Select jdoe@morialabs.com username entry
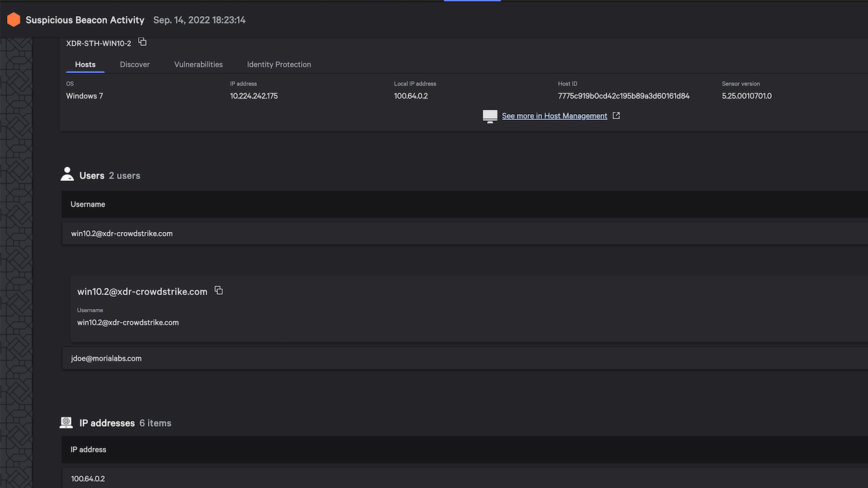The image size is (868, 488). click(106, 358)
